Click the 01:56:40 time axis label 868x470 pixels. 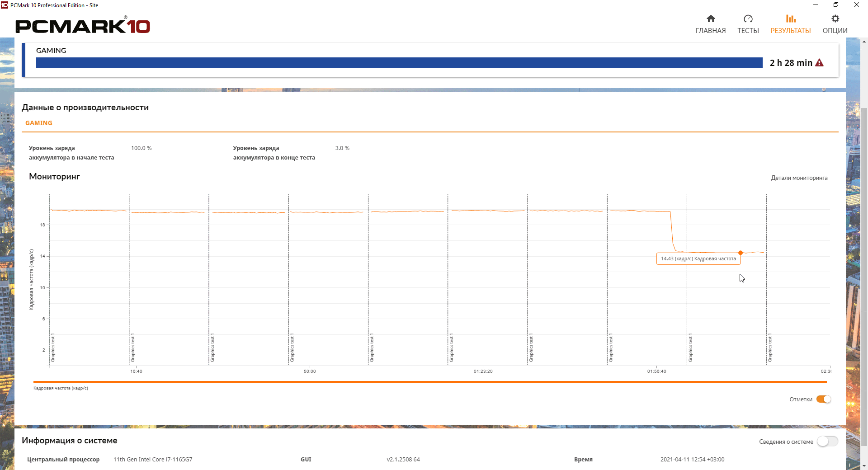tap(656, 371)
